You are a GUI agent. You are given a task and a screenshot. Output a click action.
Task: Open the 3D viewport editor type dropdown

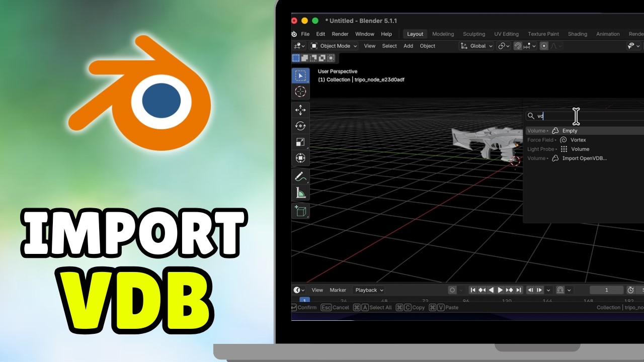tap(299, 46)
